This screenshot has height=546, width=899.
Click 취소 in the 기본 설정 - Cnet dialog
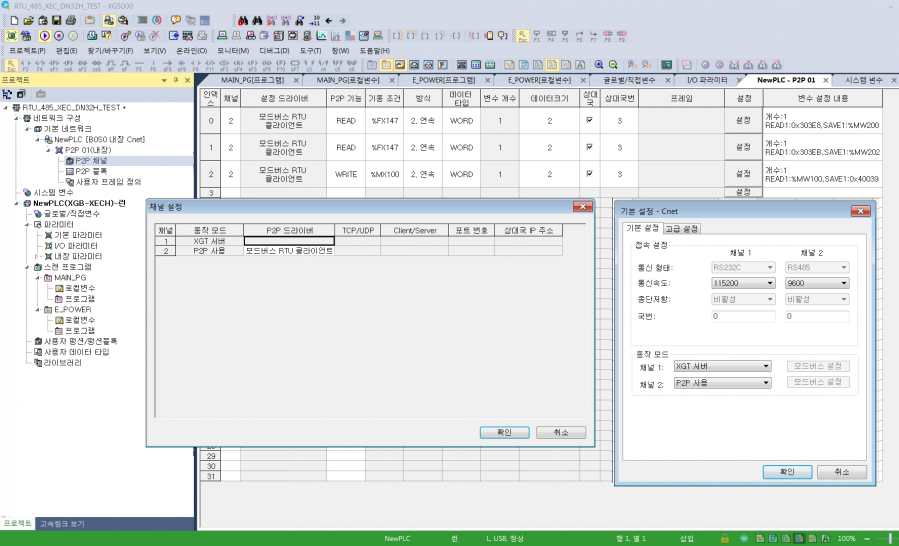coord(842,471)
